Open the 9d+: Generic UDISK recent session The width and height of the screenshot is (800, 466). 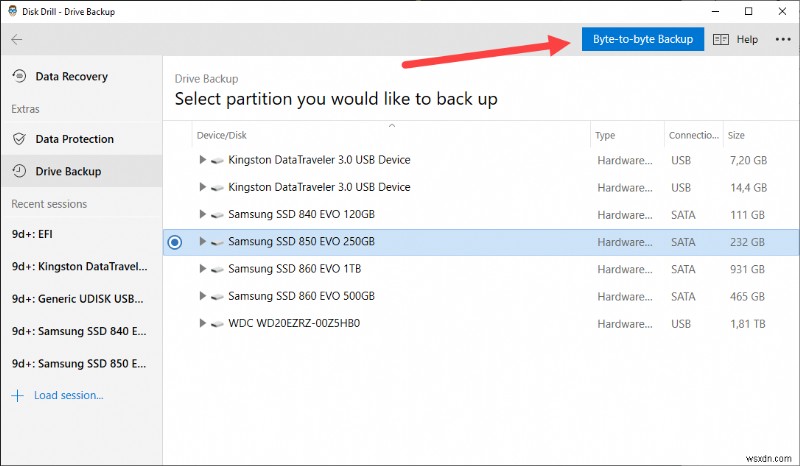pyautogui.click(x=78, y=299)
